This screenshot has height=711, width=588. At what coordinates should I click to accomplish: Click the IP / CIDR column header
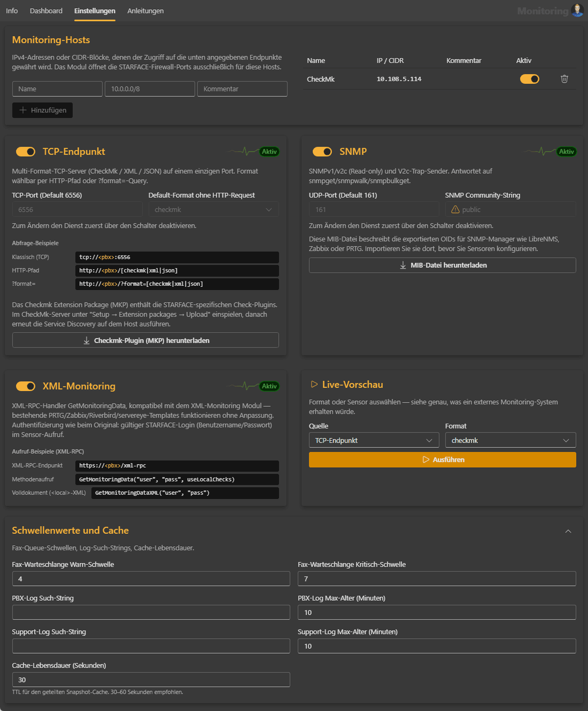pos(390,61)
